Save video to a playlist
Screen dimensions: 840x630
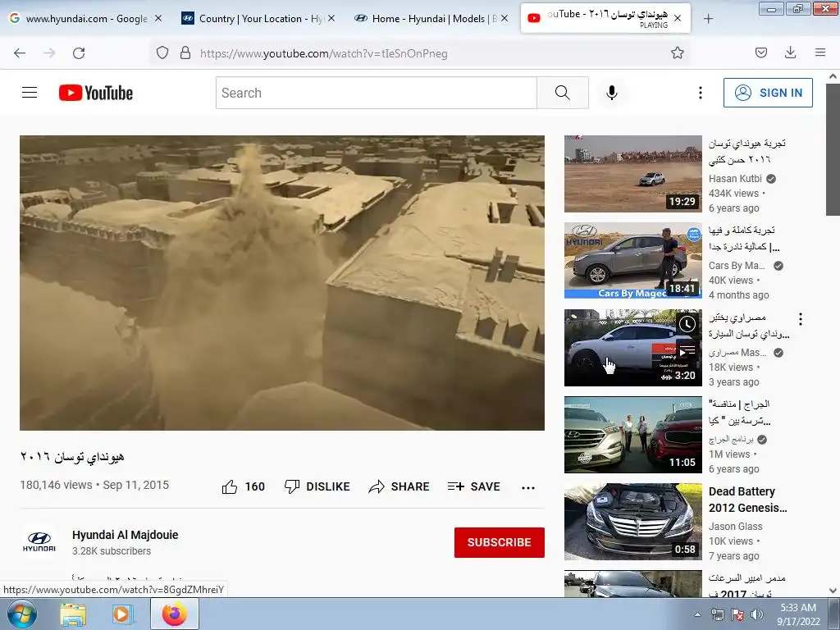point(473,486)
